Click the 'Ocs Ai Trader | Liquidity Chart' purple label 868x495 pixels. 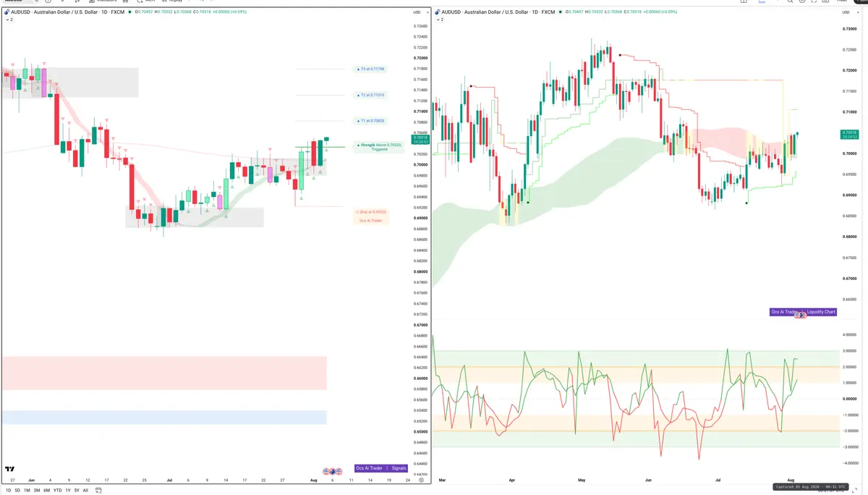coord(803,312)
